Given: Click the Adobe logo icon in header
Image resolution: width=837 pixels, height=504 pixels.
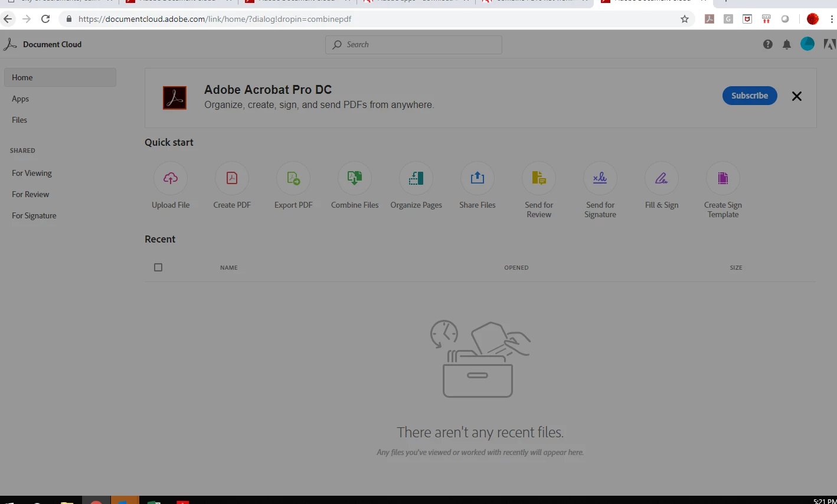Looking at the screenshot, I should [x=829, y=44].
